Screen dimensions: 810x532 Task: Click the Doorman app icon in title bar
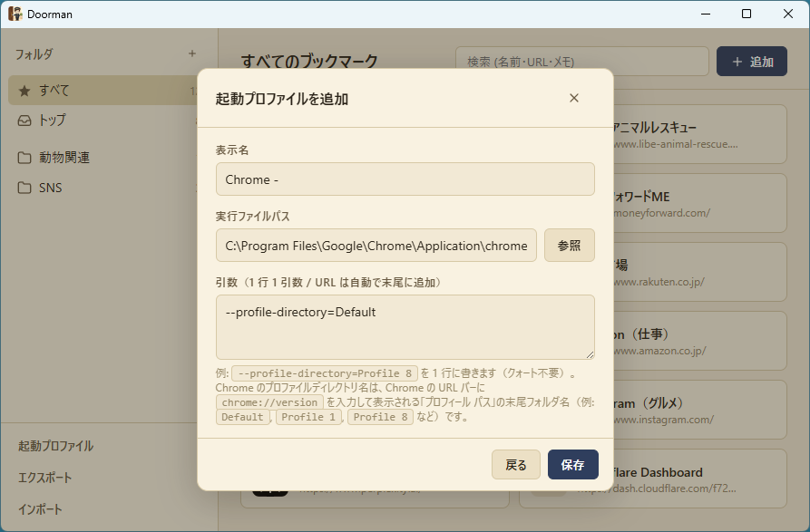pos(15,14)
